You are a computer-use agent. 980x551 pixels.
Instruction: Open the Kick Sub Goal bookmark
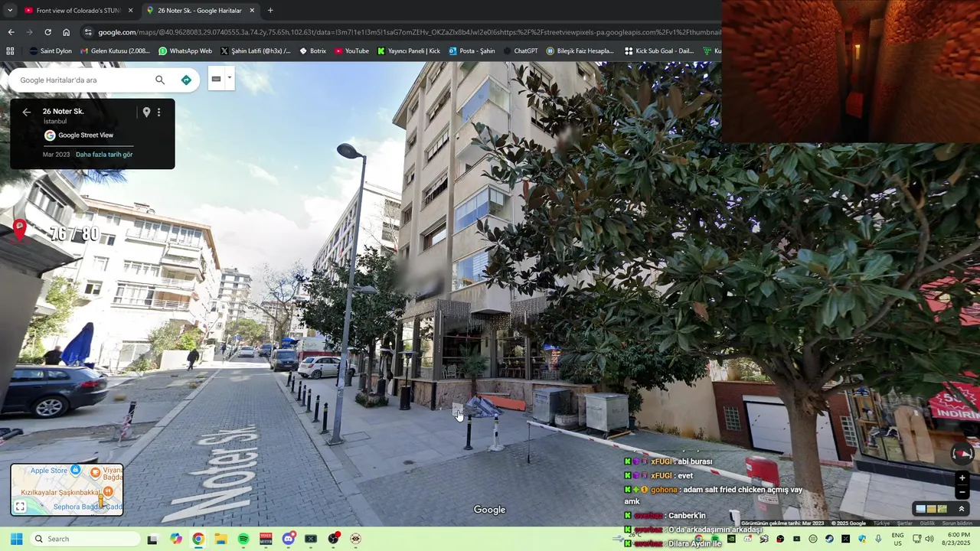(659, 51)
